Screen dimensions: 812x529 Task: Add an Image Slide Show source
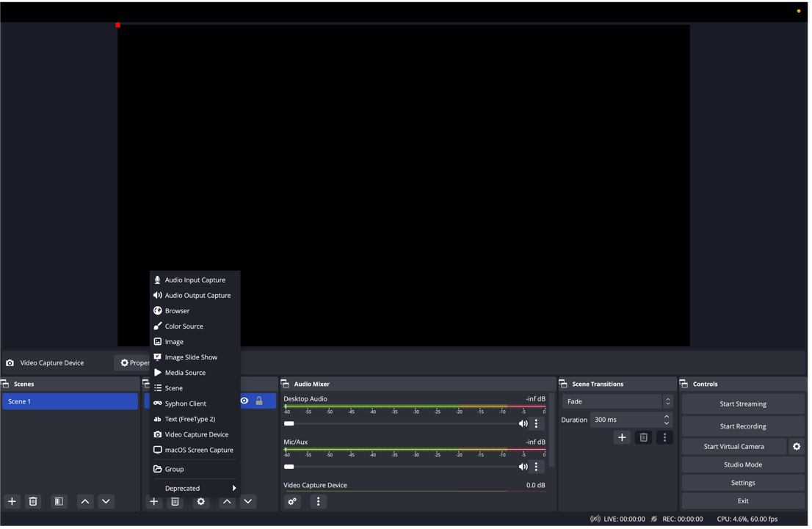click(195, 359)
